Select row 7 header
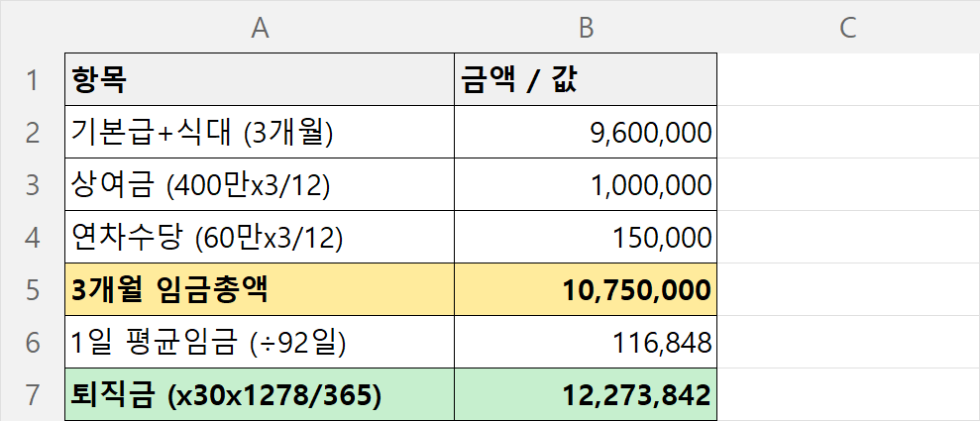The height and width of the screenshot is (421, 980). click(33, 394)
